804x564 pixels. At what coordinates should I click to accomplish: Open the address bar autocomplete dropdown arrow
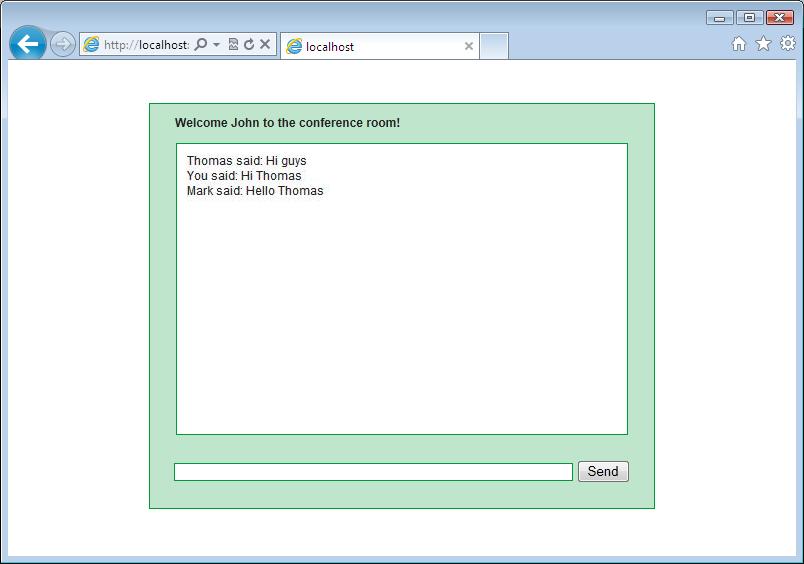click(216, 45)
